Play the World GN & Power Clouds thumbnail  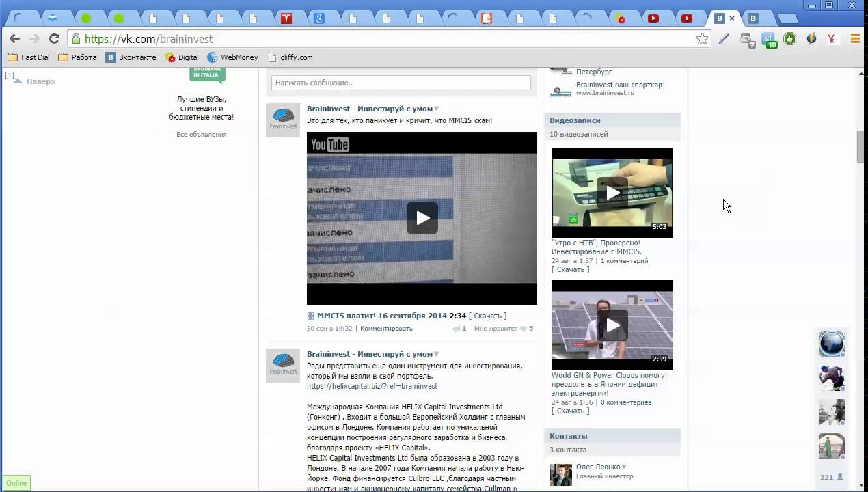(x=612, y=325)
